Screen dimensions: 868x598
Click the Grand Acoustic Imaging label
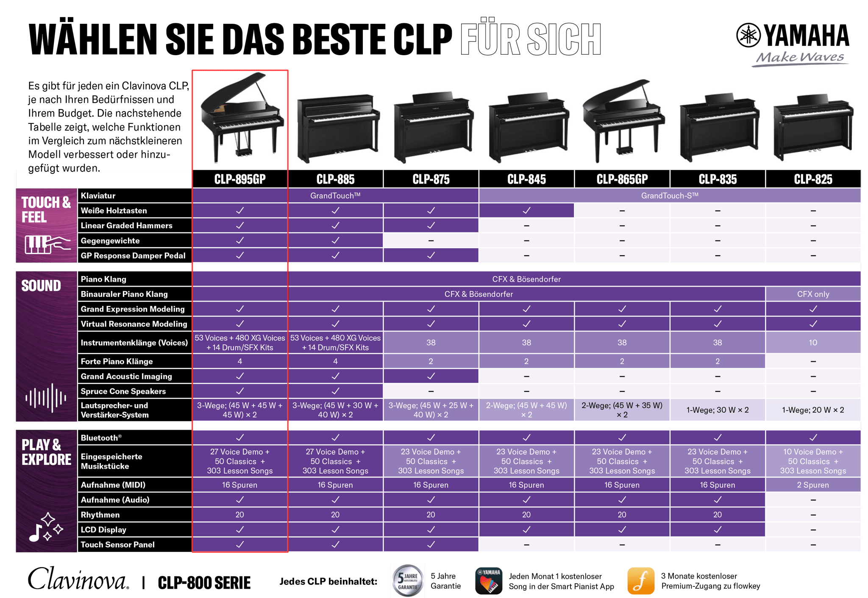point(134,376)
